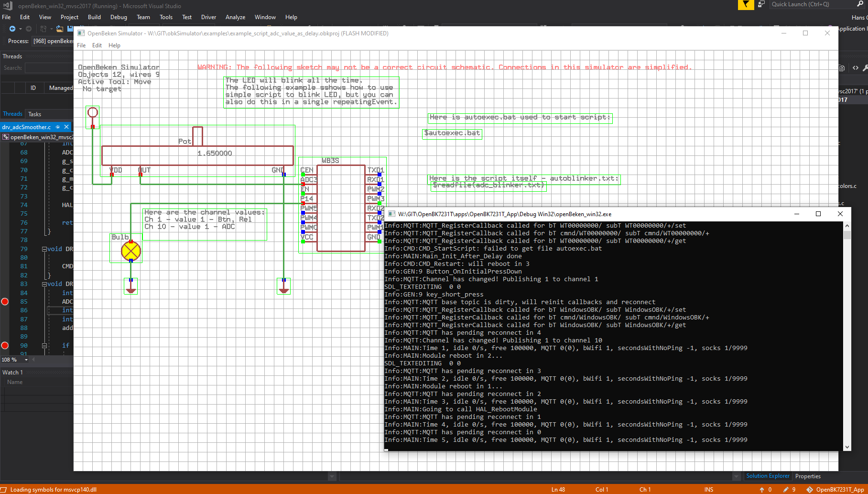Close the drv_adcSmoother.c tab
868x494 pixels.
point(66,127)
